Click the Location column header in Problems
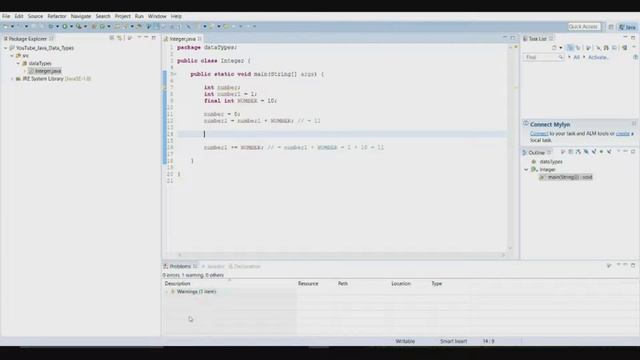 (x=401, y=284)
